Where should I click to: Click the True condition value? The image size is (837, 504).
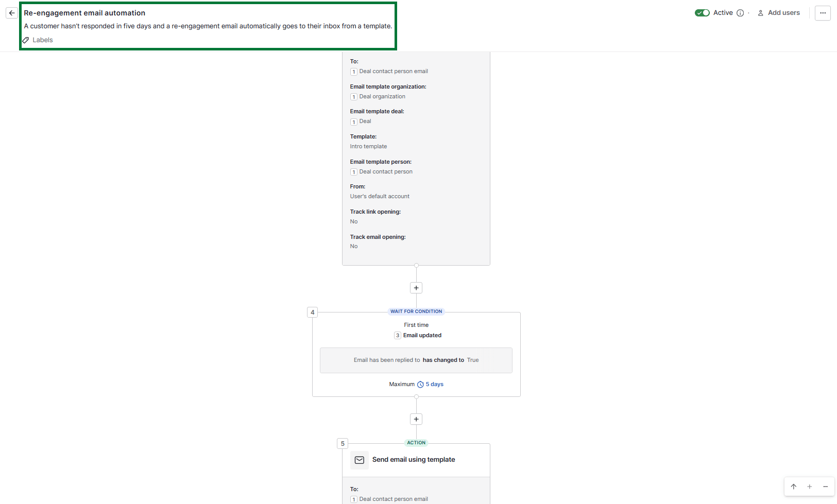(473, 360)
